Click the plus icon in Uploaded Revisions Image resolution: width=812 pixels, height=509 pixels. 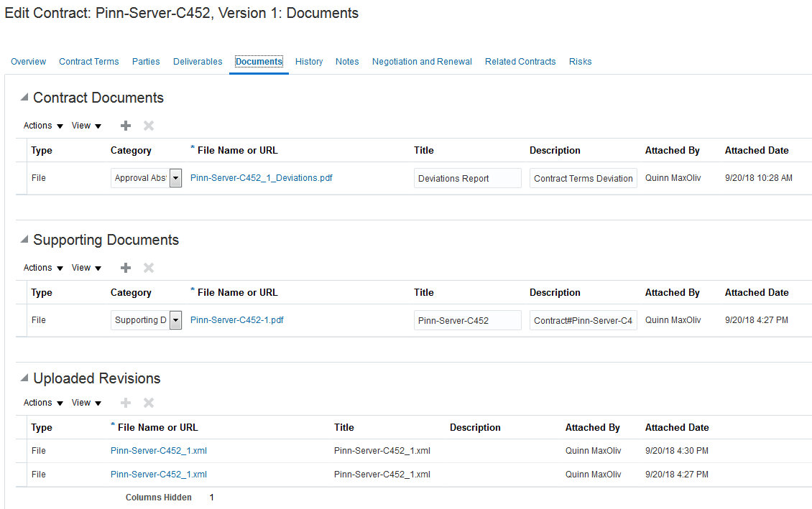coord(126,403)
